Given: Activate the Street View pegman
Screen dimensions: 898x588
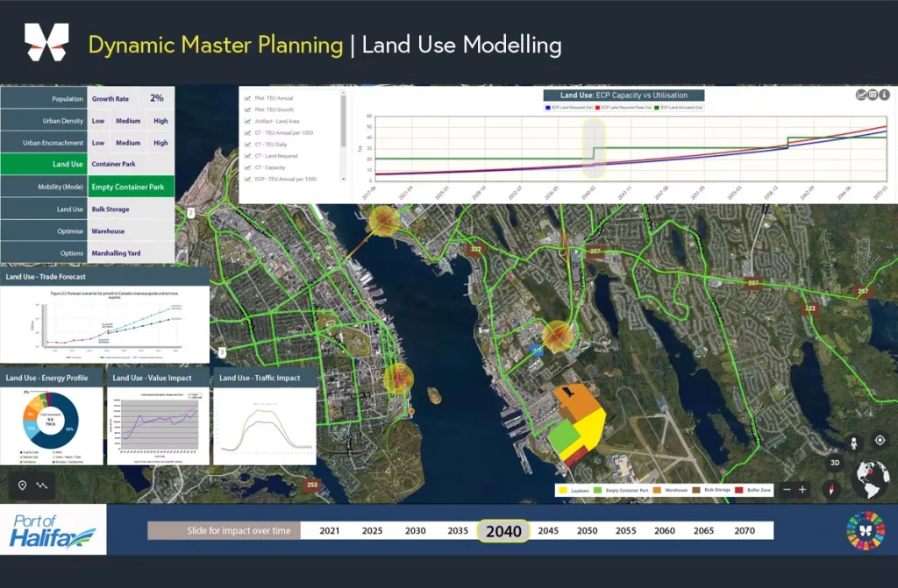Looking at the screenshot, I should (x=853, y=443).
